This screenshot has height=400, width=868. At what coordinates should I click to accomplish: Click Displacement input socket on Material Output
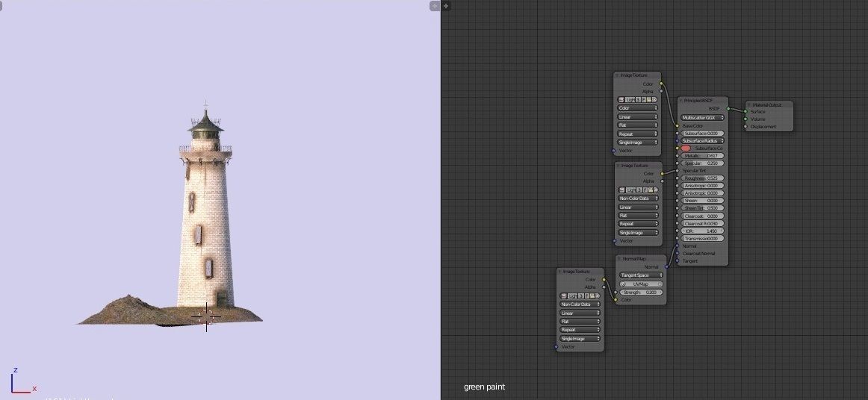tap(745, 127)
